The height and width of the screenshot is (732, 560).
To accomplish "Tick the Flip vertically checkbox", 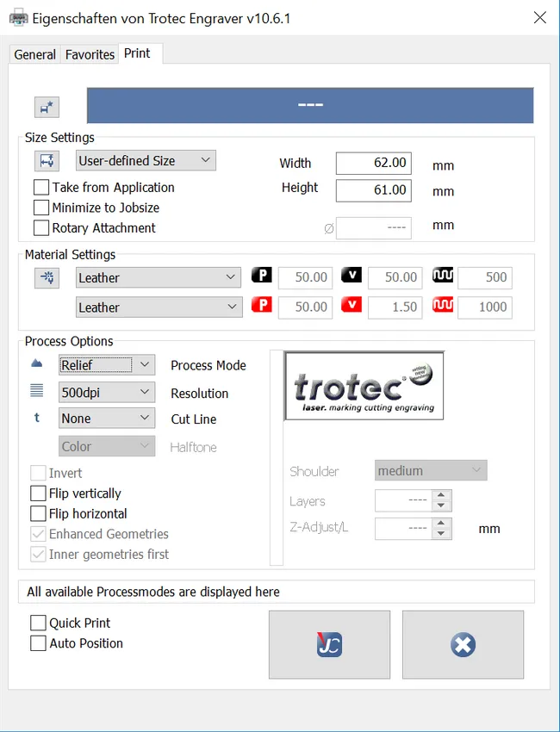I will click(38, 493).
